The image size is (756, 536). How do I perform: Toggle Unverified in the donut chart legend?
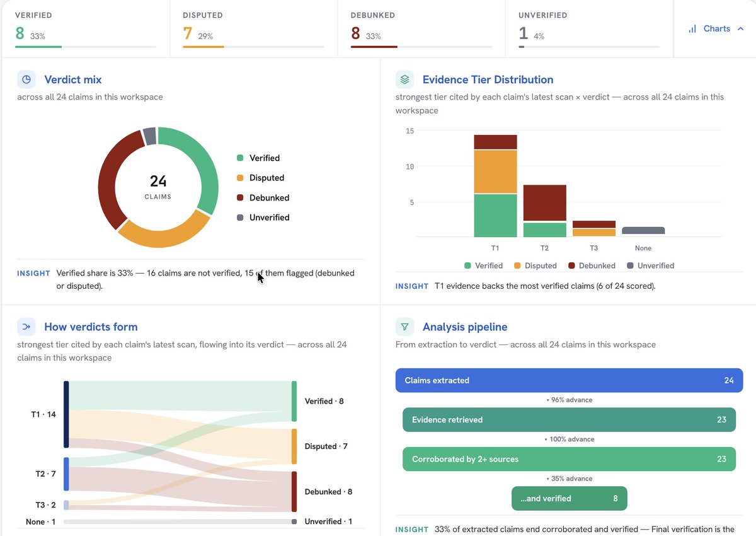pyautogui.click(x=263, y=218)
